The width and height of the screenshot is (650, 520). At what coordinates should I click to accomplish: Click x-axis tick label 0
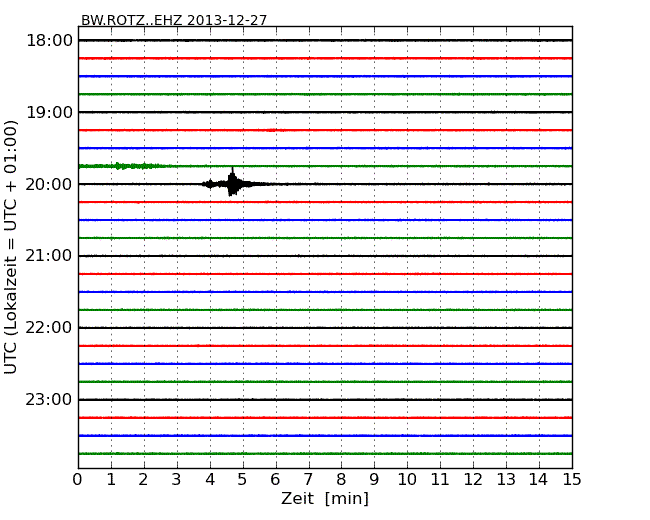coord(78,479)
